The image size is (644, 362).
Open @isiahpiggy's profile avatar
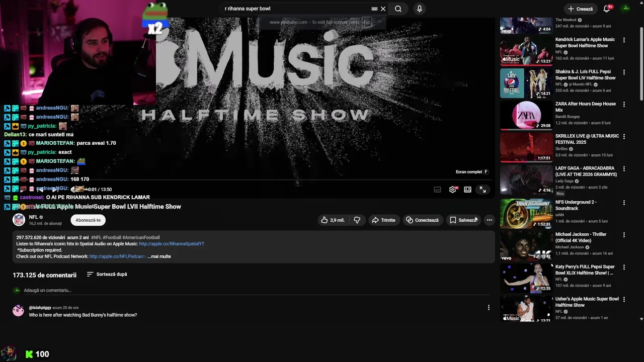[x=18, y=311]
